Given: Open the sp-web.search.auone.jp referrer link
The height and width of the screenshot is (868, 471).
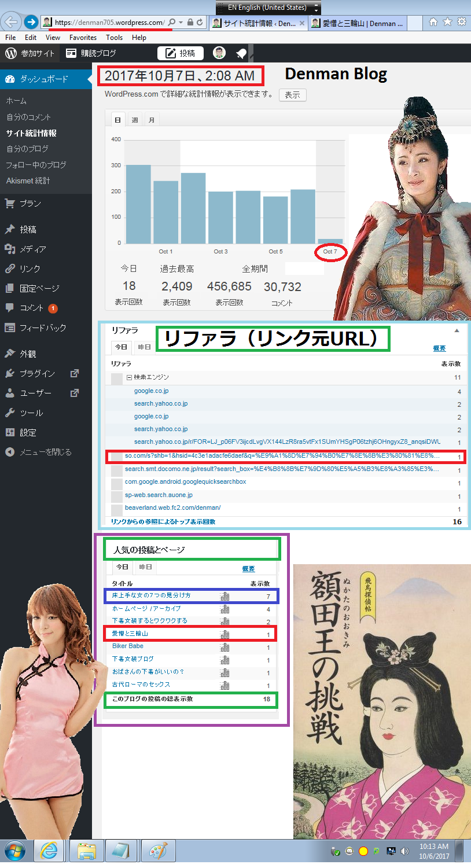Looking at the screenshot, I should point(159,495).
